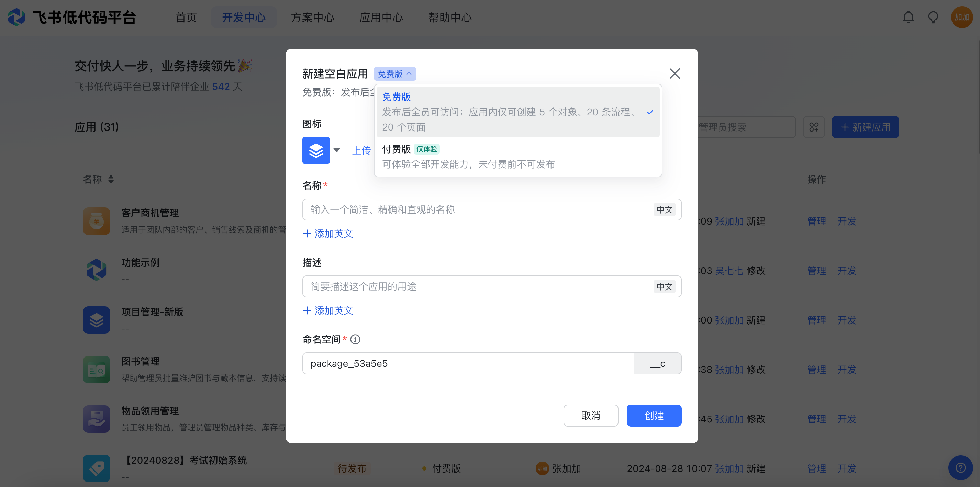Viewport: 980px width, 487px height.
Task: Click the 考试初始系统 app icon
Action: pyautogui.click(x=97, y=468)
